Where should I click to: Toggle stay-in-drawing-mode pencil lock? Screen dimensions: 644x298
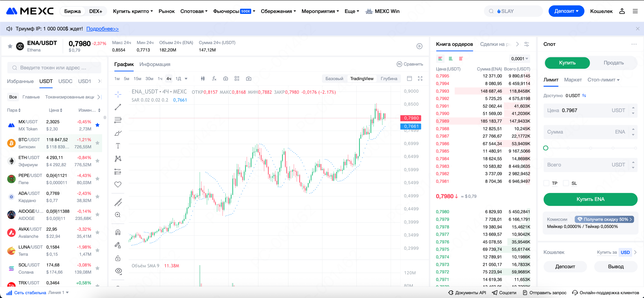coord(118,245)
